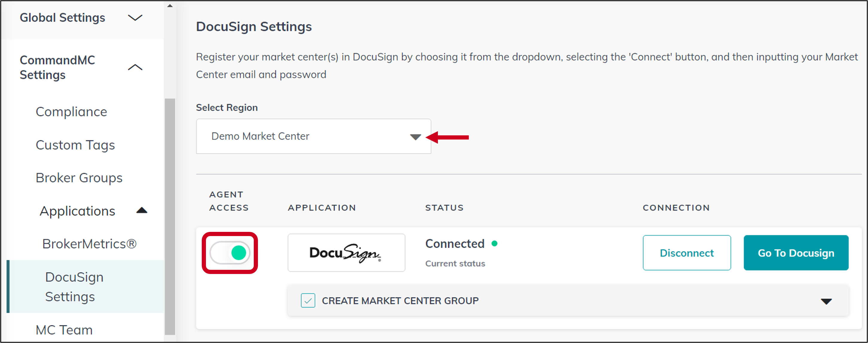868x343 pixels.
Task: Select the DocuSign Settings sidebar item
Action: click(74, 287)
